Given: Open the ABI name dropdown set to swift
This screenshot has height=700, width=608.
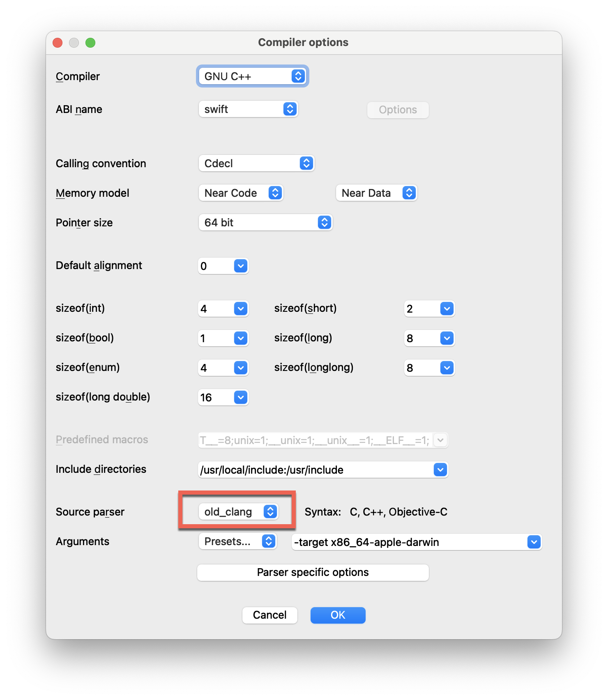Looking at the screenshot, I should 248,109.
